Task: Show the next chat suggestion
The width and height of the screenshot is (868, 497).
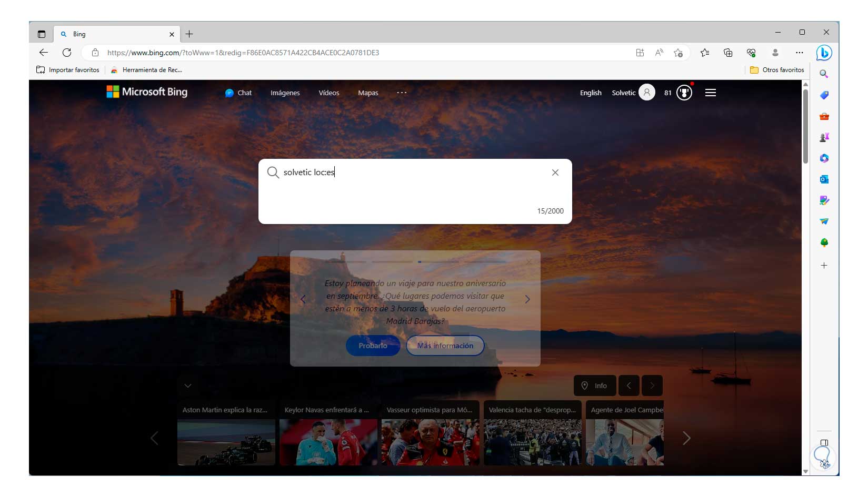Action: point(527,299)
